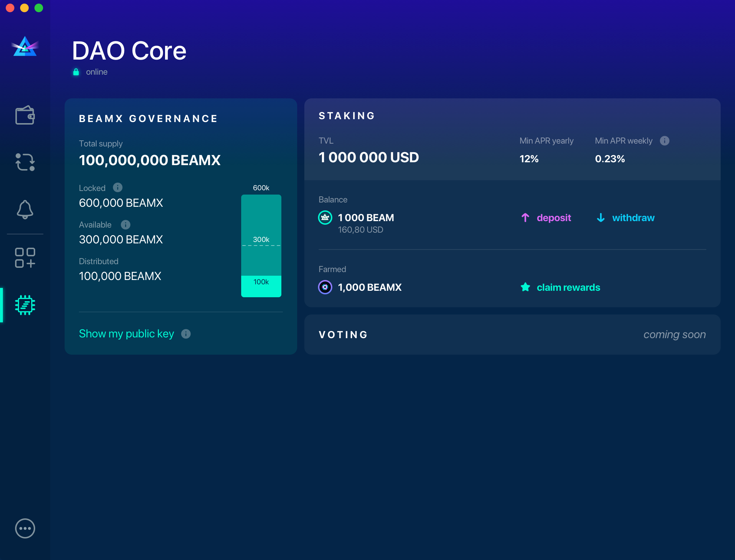Screen dimensions: 735x560
Task: Open the Wallet section in the sidebar
Action: point(25,115)
